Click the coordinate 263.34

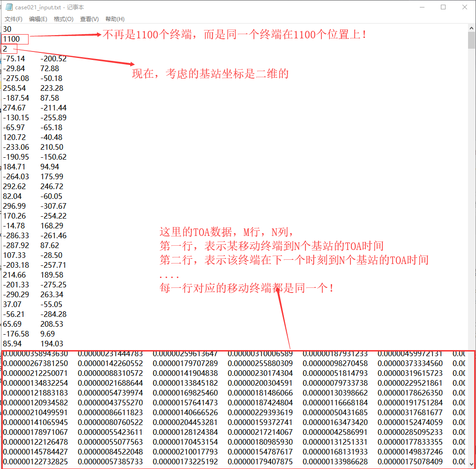click(x=52, y=294)
